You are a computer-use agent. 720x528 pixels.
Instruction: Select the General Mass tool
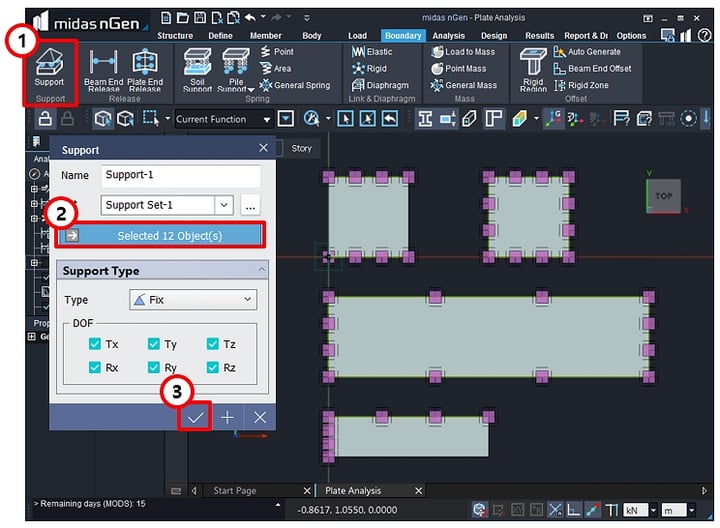[464, 85]
